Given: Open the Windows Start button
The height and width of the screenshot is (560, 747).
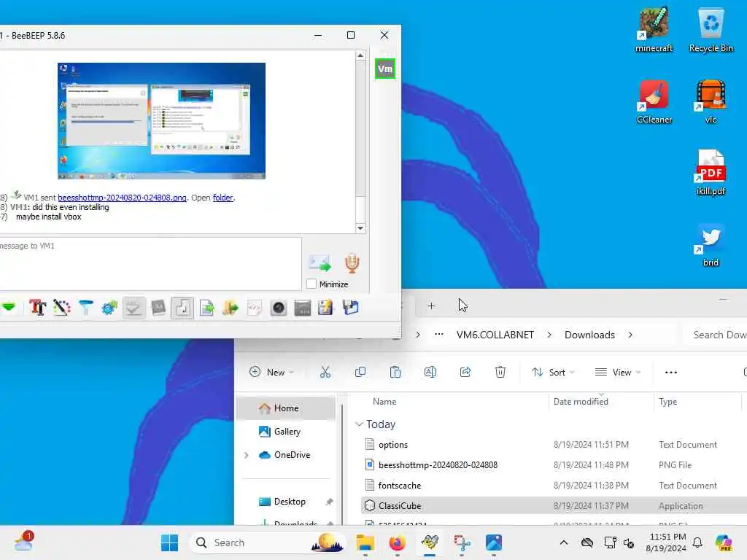Looking at the screenshot, I should click(169, 542).
